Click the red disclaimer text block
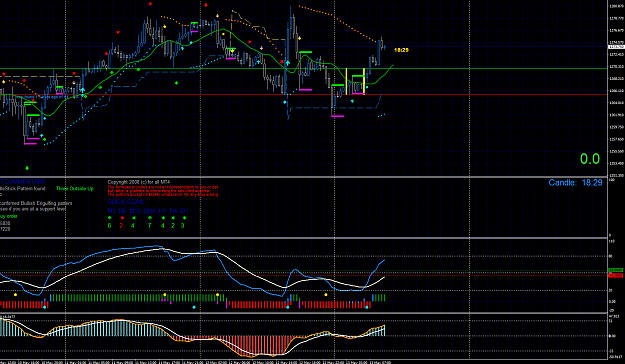This screenshot has width=625, height=364. (163, 191)
